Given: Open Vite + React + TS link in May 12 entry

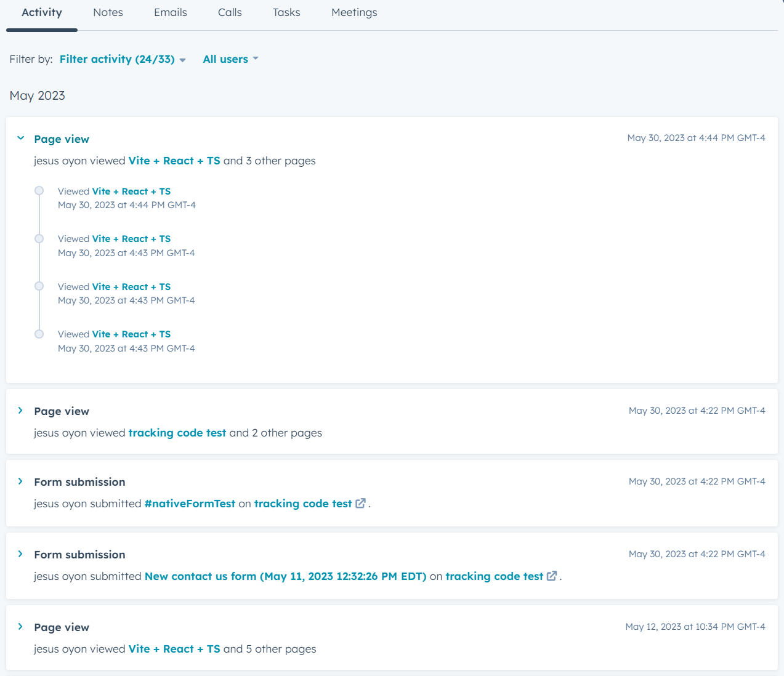Looking at the screenshot, I should pyautogui.click(x=174, y=649).
